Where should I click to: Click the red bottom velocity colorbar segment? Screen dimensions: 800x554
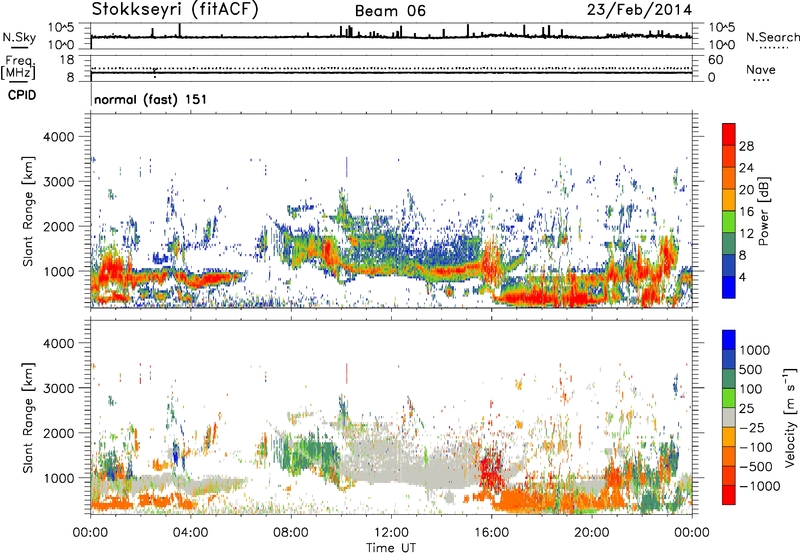click(729, 495)
